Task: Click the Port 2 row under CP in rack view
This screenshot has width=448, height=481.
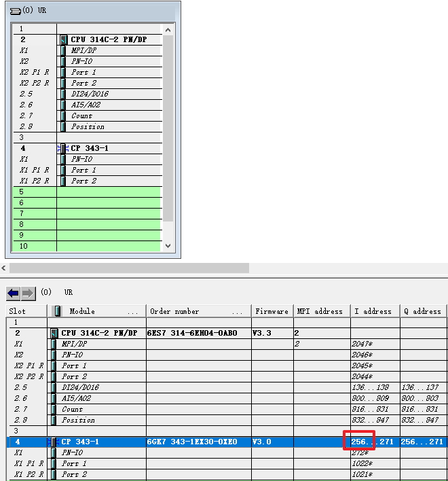Action: point(88,181)
